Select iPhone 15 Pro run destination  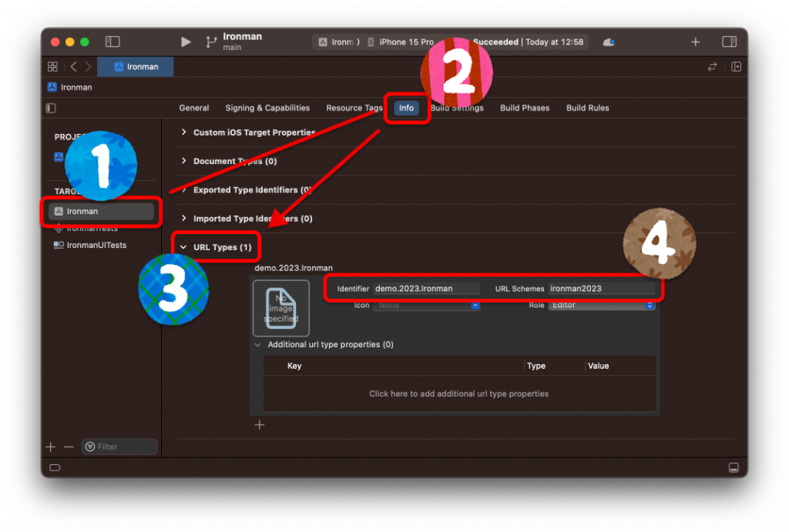pyautogui.click(x=401, y=42)
